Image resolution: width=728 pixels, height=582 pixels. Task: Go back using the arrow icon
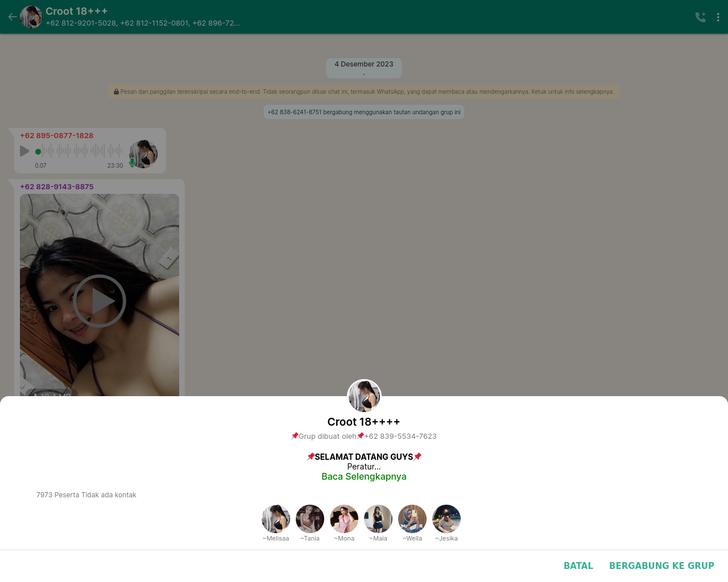(13, 17)
